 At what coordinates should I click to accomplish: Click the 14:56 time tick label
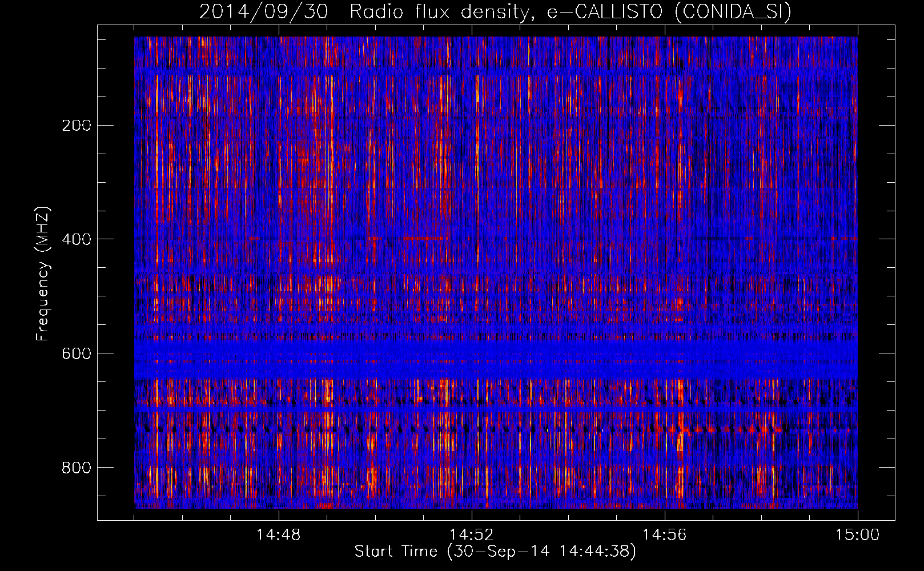tap(665, 535)
